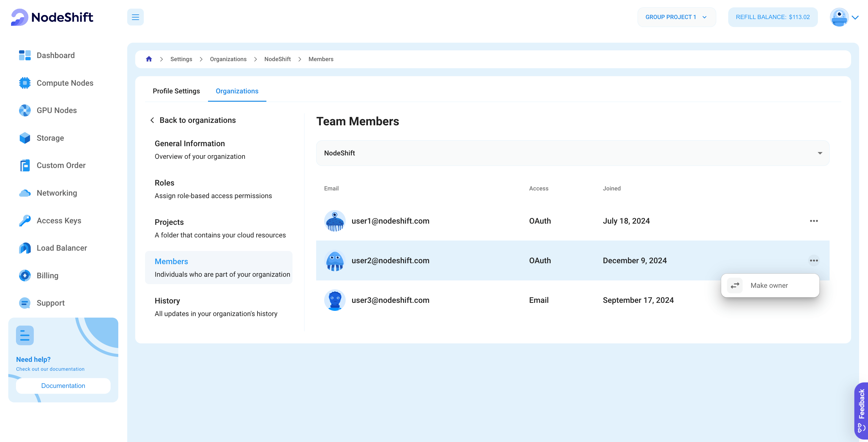This screenshot has height=442, width=868.
Task: Click Settings in the breadcrumb
Action: 181,59
